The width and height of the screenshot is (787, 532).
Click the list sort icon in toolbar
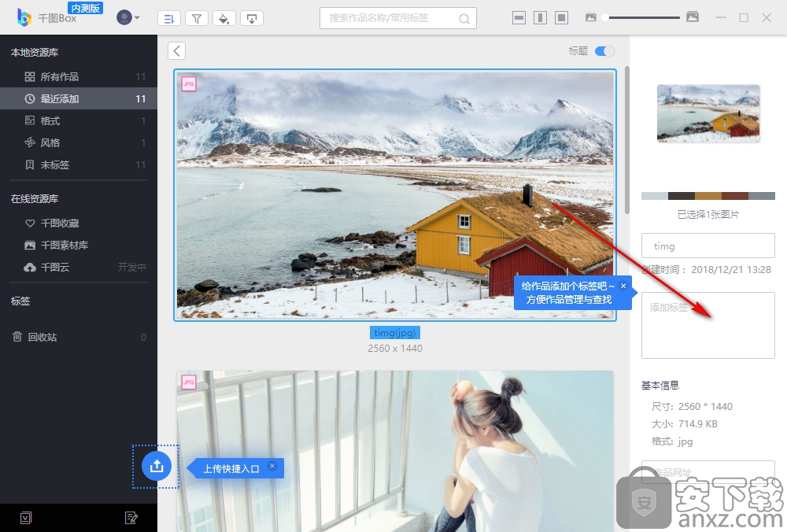click(x=168, y=18)
